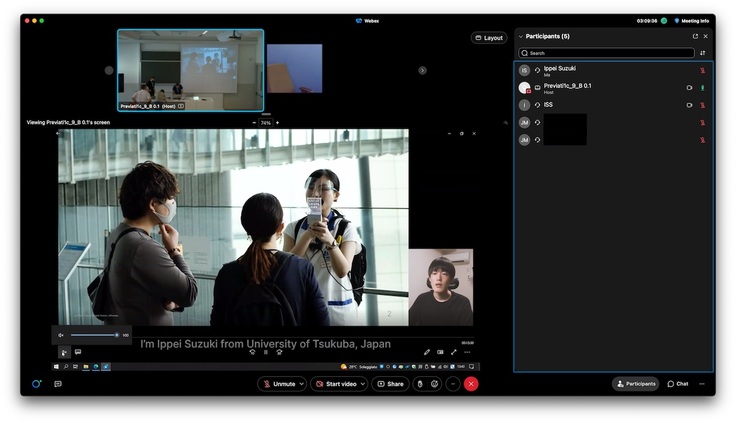The width and height of the screenshot is (736, 423).
Task: Unmute your microphone
Action: coord(279,384)
